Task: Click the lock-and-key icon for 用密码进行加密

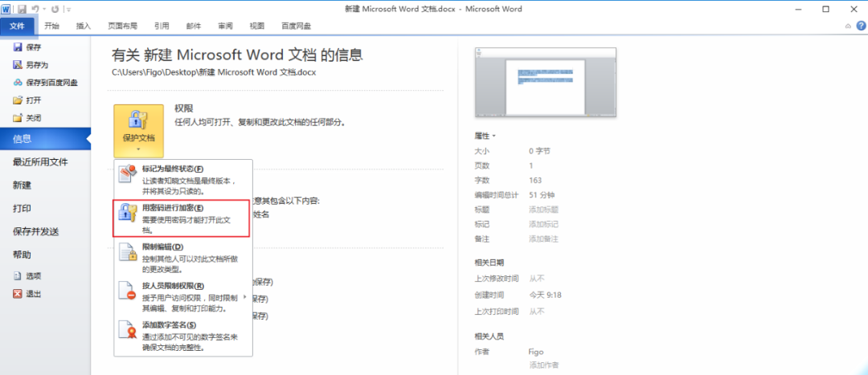Action: 129,214
